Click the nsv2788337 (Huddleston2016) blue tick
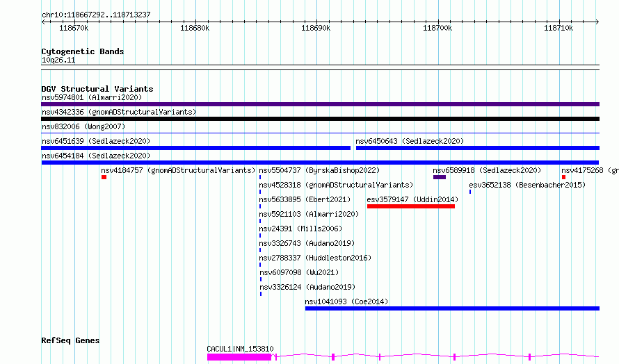Viewport: 619px width, 364px height. 260,265
